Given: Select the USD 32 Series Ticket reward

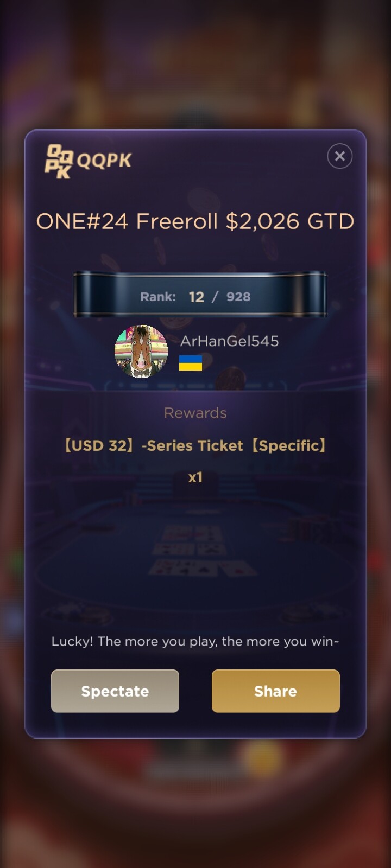Looking at the screenshot, I should pos(195,445).
